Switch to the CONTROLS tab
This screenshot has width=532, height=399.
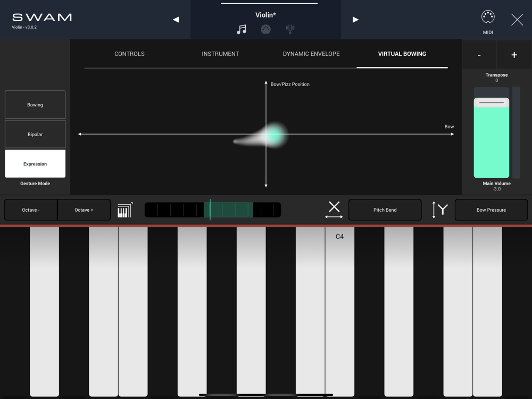(129, 54)
